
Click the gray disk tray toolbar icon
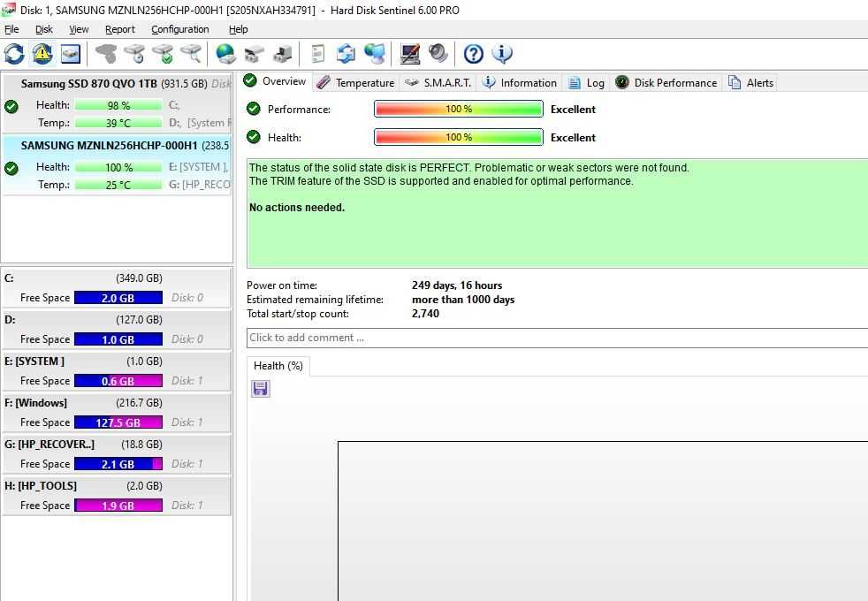(x=254, y=54)
